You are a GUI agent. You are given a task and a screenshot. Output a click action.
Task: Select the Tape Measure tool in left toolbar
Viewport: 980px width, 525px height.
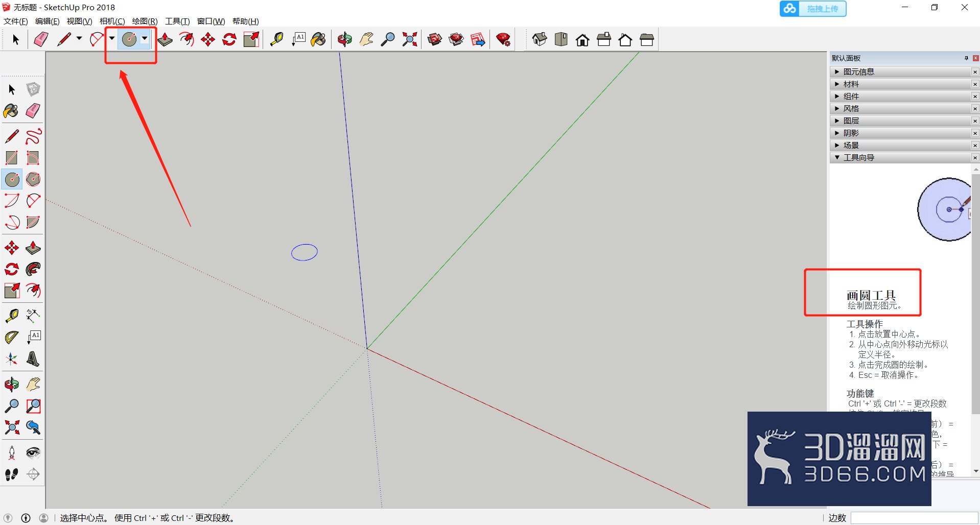pyautogui.click(x=12, y=316)
